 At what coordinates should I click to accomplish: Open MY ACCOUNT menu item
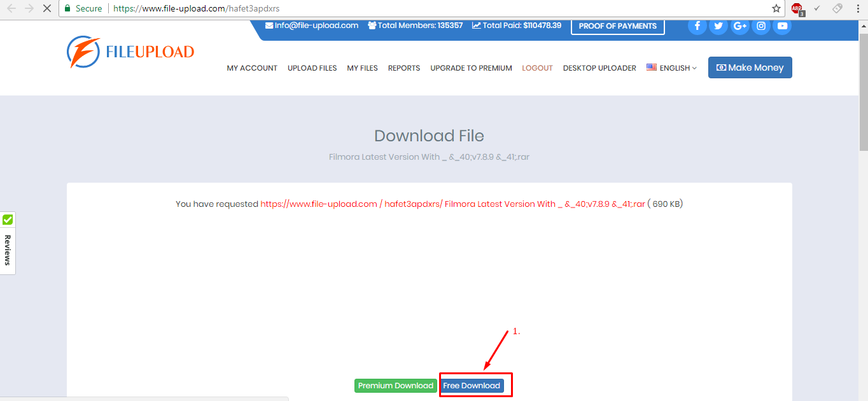[252, 68]
